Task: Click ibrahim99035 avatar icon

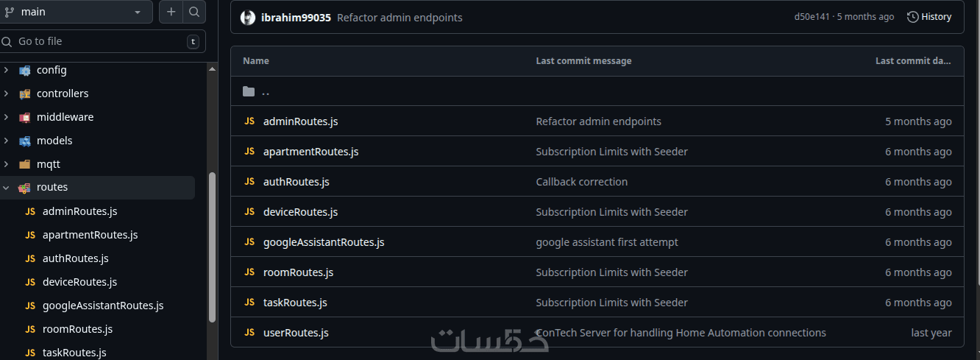Action: (248, 18)
